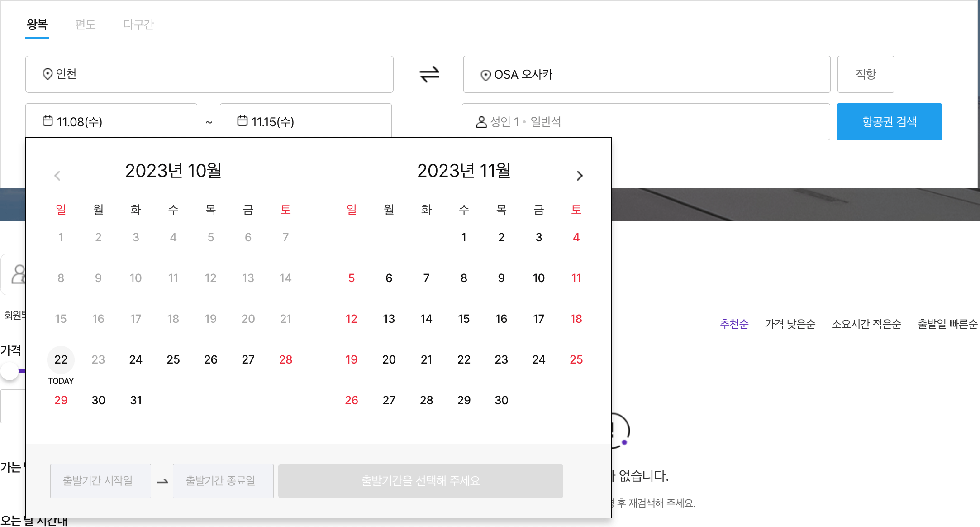Sort results by 가격 낮은순
Viewport: 980px width, 527px height.
pos(790,324)
